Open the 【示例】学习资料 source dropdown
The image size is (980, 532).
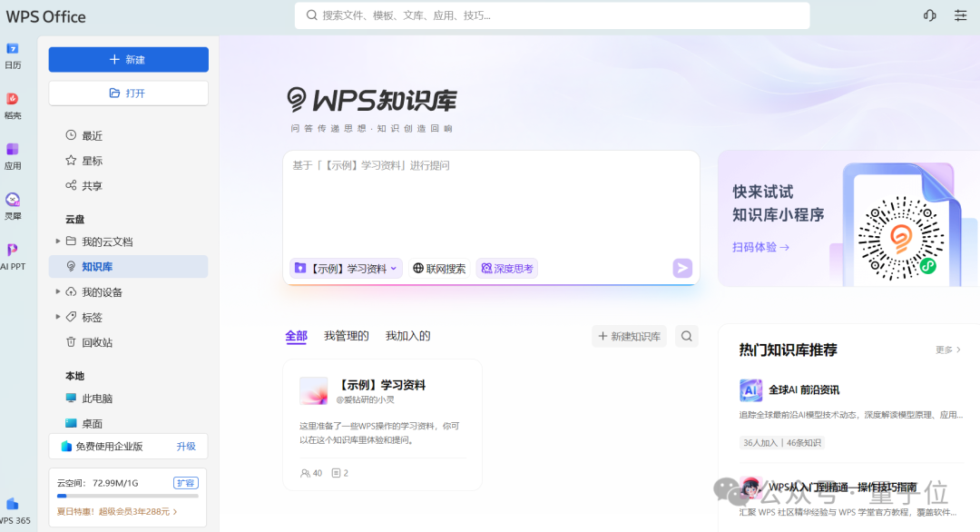(345, 268)
